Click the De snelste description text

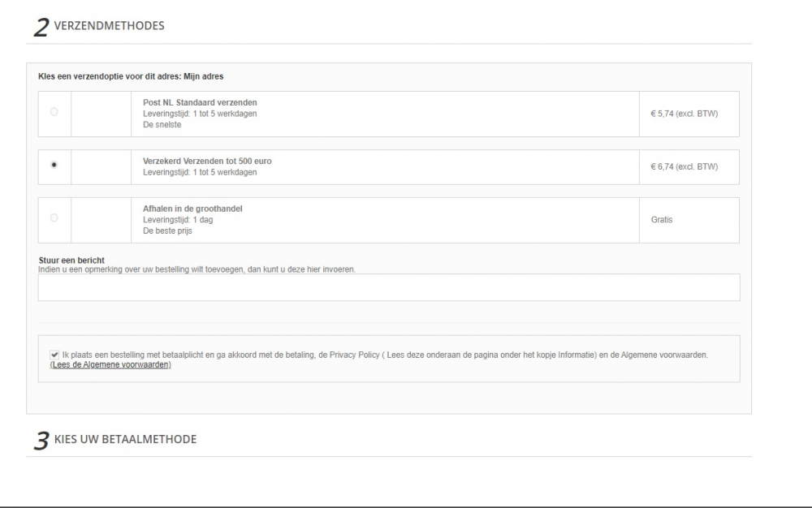click(162, 125)
